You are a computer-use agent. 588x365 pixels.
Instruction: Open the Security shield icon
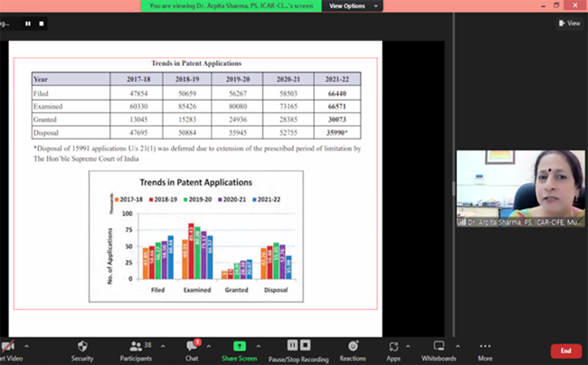82,346
